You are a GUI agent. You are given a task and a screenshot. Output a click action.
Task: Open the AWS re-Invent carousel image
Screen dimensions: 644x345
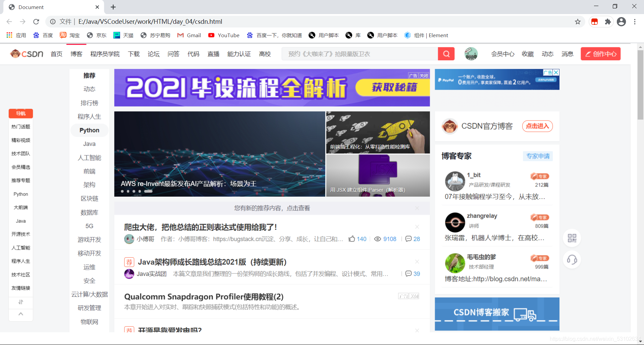click(219, 154)
